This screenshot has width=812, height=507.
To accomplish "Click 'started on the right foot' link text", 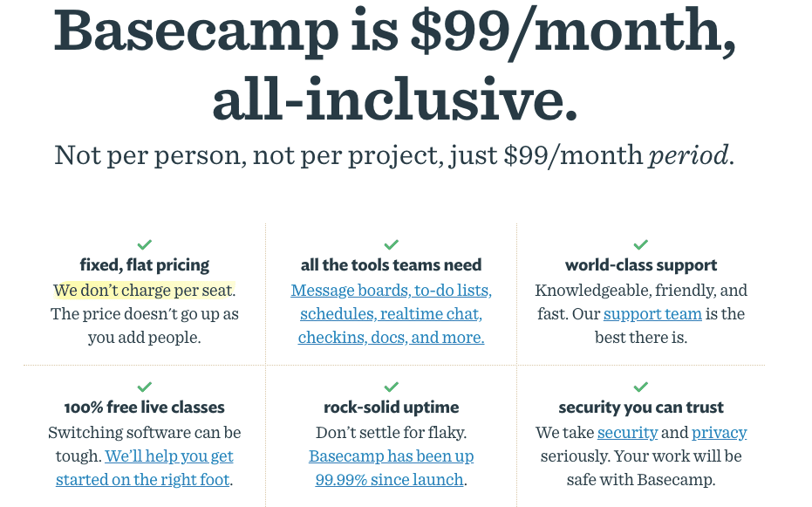I will click(142, 480).
